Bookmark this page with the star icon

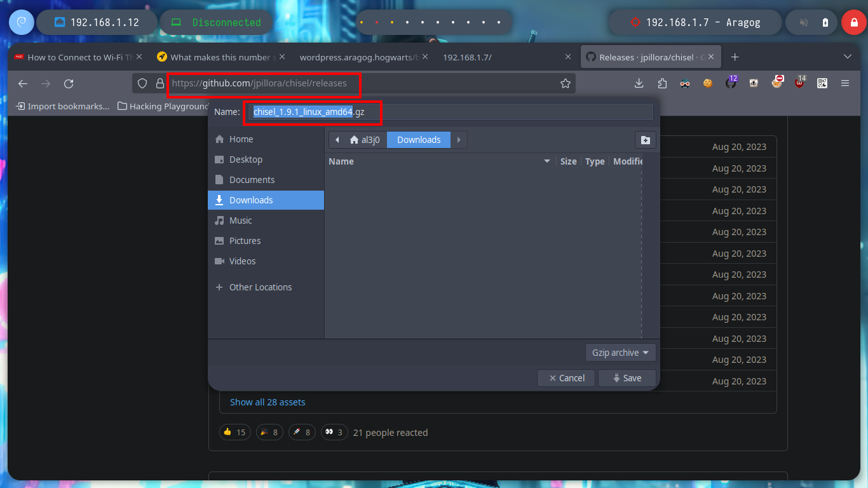(x=565, y=83)
